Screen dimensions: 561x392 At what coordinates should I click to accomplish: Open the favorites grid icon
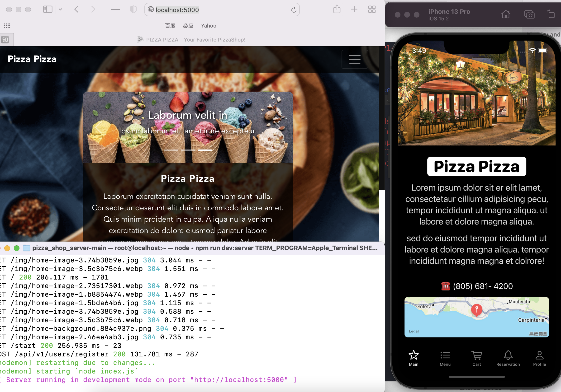(7, 25)
